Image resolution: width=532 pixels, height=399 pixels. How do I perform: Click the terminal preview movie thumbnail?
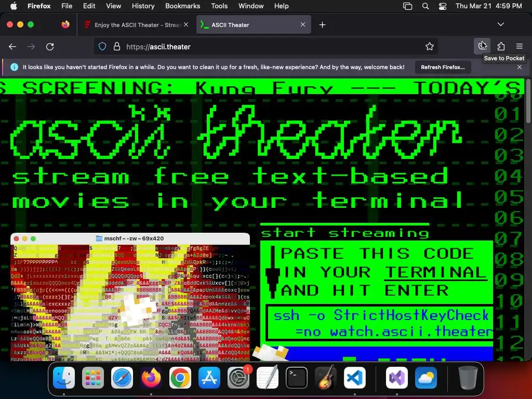[x=130, y=297]
